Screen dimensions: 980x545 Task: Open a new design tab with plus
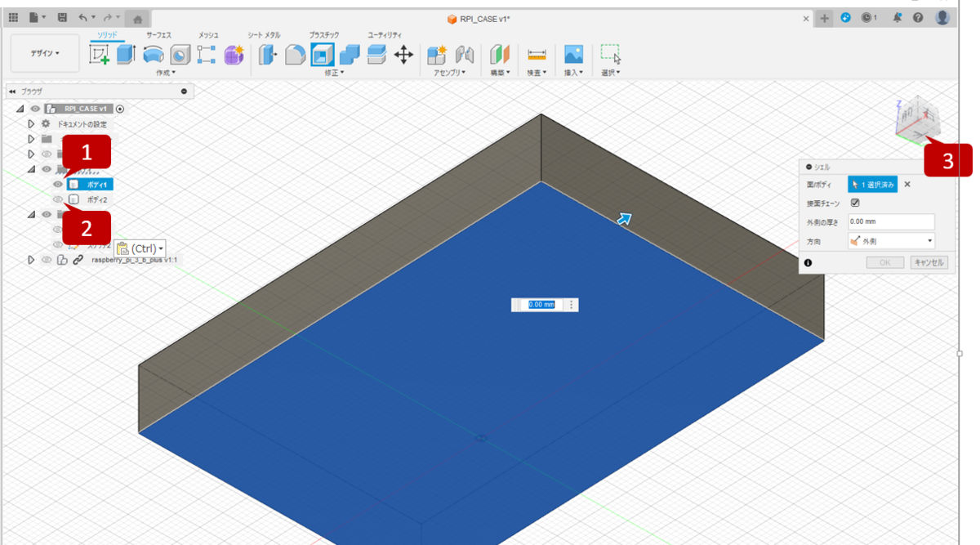(825, 18)
